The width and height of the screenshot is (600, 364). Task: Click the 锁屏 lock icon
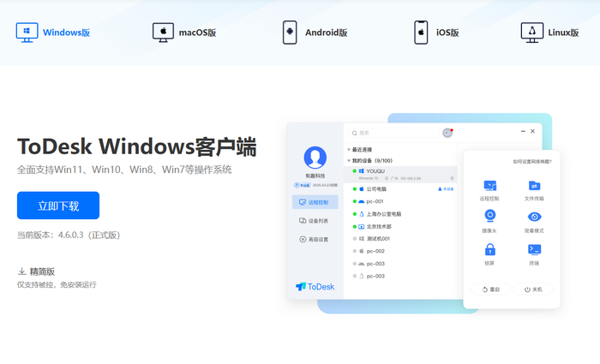[489, 249]
